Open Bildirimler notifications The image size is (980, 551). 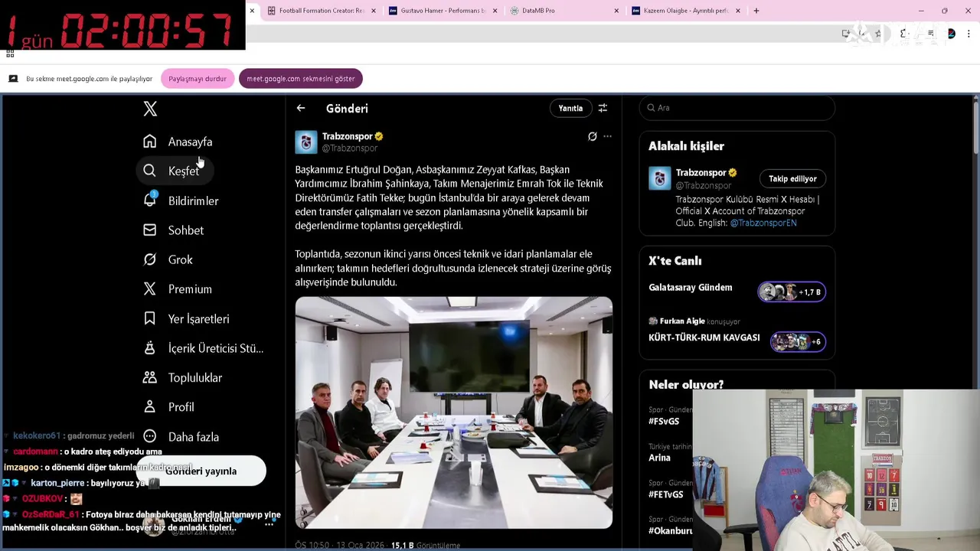181,201
